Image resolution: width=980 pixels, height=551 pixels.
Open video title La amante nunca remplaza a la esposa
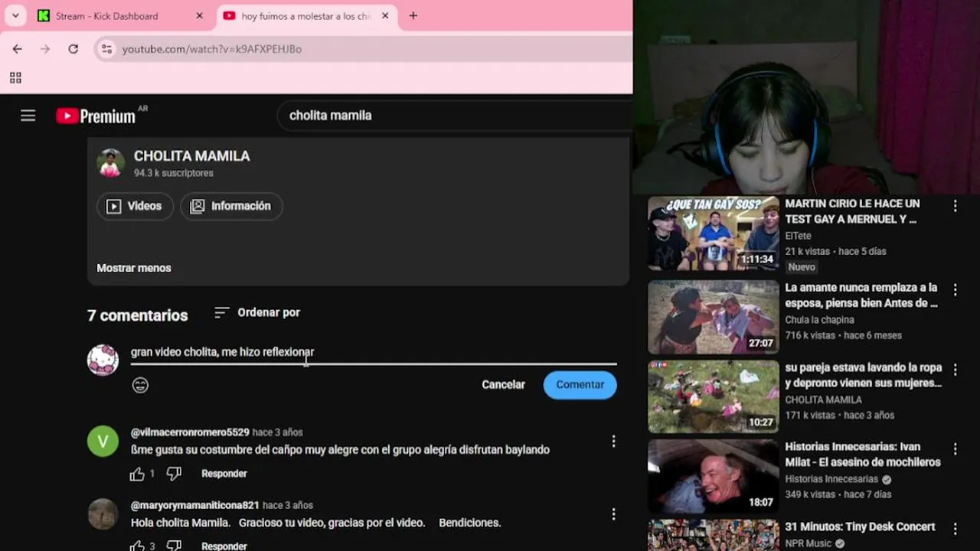[x=861, y=295]
